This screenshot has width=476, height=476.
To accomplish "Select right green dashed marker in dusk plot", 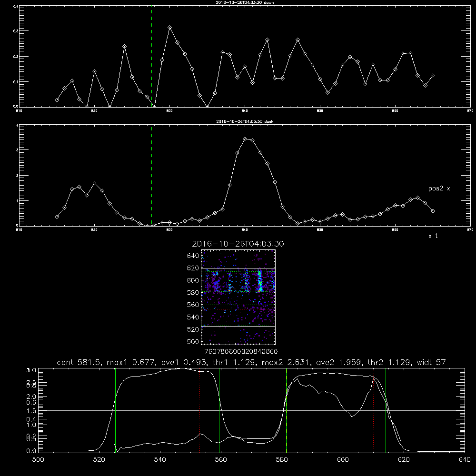I will [263, 176].
